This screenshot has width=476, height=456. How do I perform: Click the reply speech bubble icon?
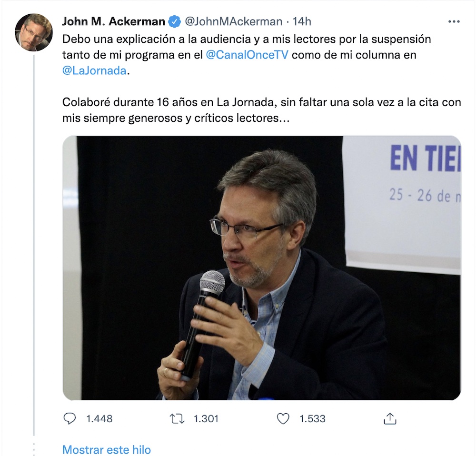(x=69, y=418)
